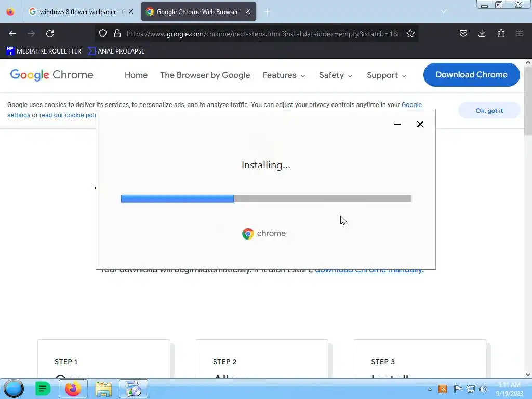Click the STEP 2 card
Screen dimensions: 532x399
[x=262, y=359]
